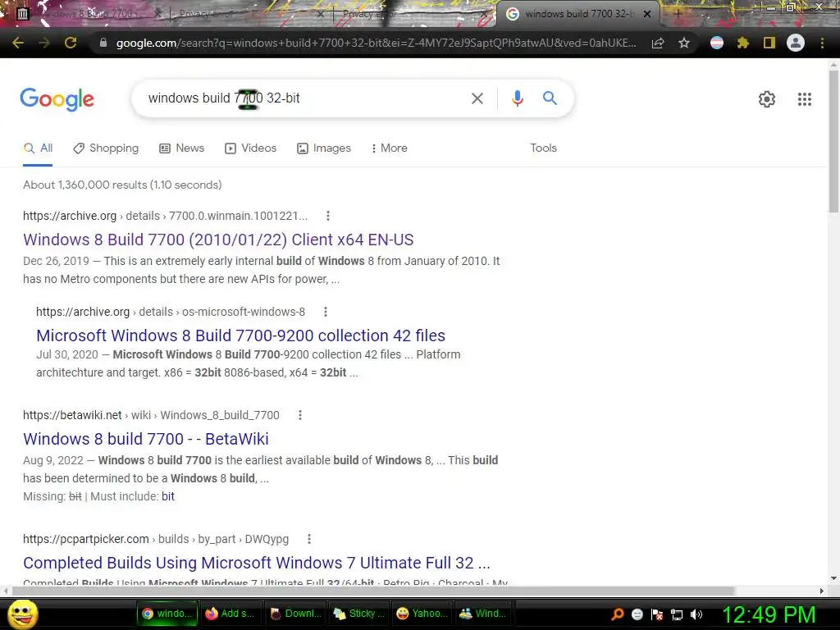Open the volume speaker tray icon

coord(696,614)
